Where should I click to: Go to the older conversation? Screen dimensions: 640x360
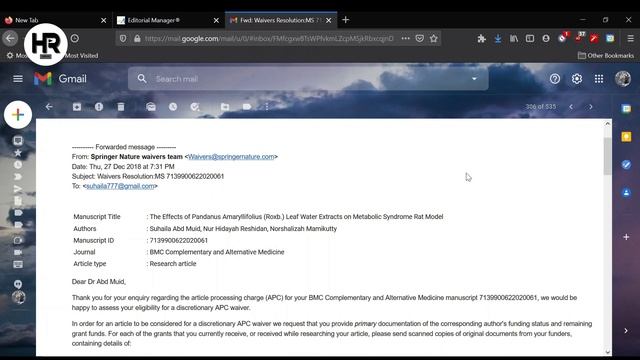591,107
